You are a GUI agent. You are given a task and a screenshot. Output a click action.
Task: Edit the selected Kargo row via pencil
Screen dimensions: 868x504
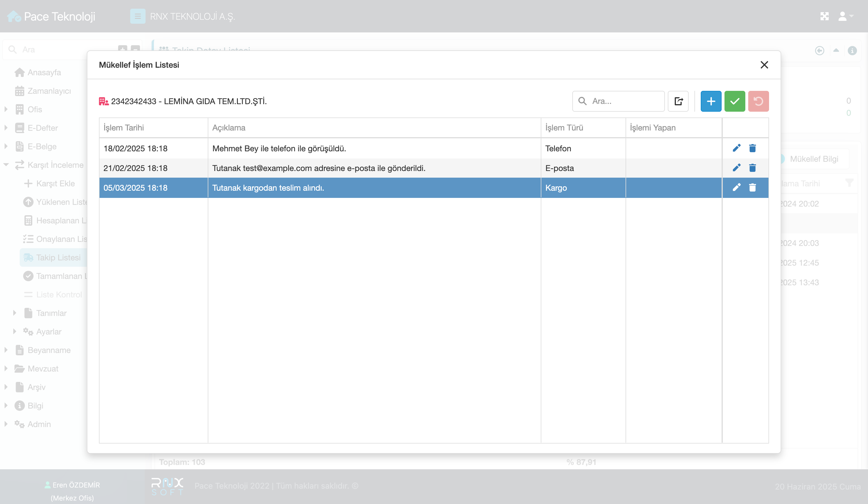pyautogui.click(x=736, y=187)
